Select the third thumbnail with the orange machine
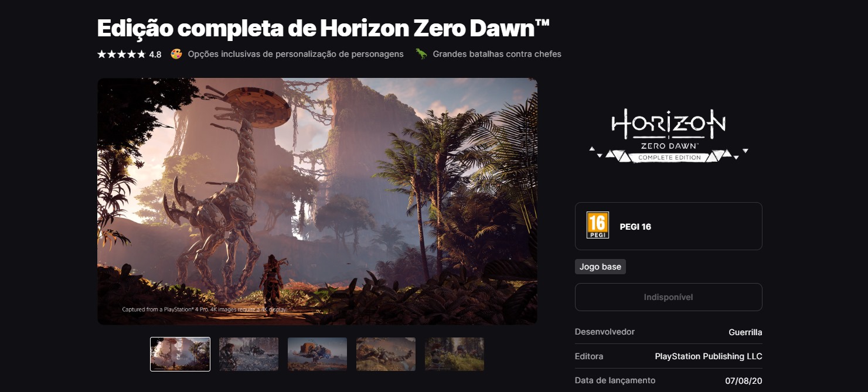Viewport: 868px width, 392px height. 318,354
